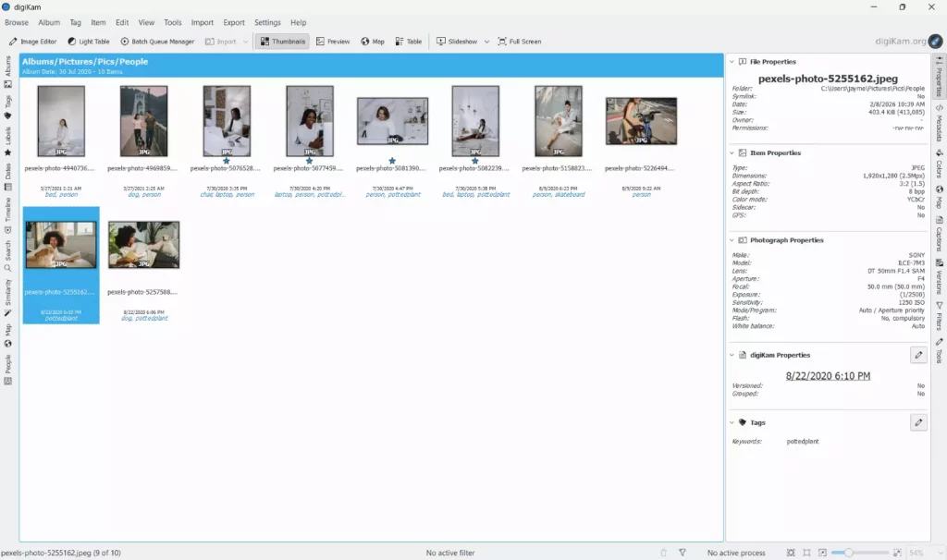Image resolution: width=947 pixels, height=560 pixels.
Task: Open the Settings menu
Action: coord(267,22)
